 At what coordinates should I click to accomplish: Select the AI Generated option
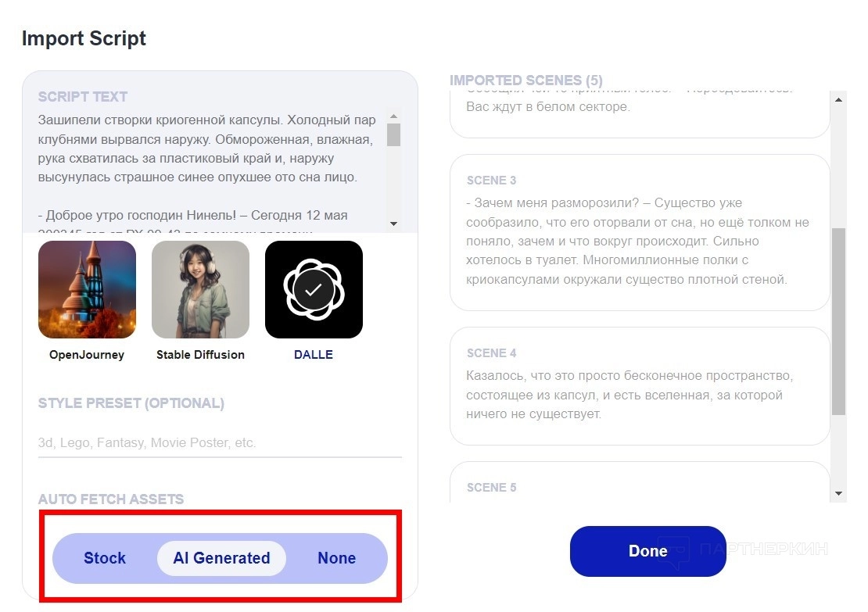(x=221, y=558)
